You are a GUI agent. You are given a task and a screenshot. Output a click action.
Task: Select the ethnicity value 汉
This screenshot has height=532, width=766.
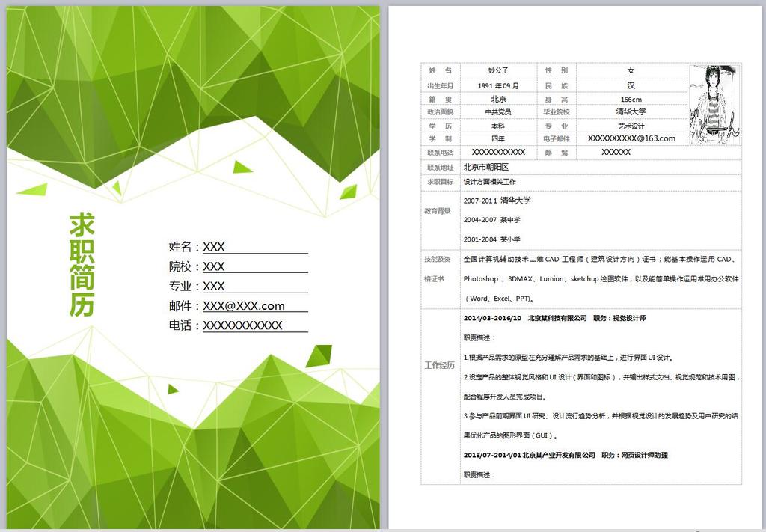(631, 85)
